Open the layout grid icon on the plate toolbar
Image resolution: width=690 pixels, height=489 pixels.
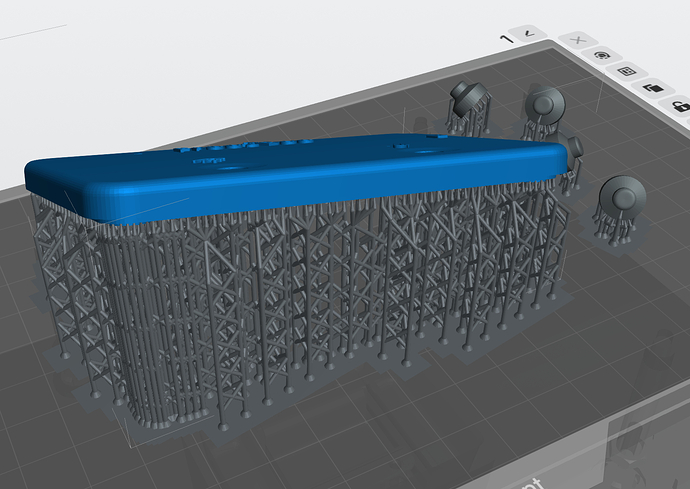pos(627,72)
